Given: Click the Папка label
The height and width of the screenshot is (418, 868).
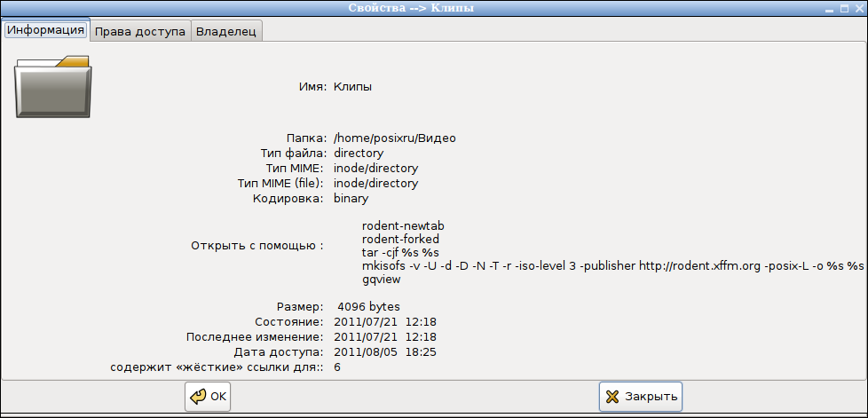Looking at the screenshot, I should [x=307, y=138].
